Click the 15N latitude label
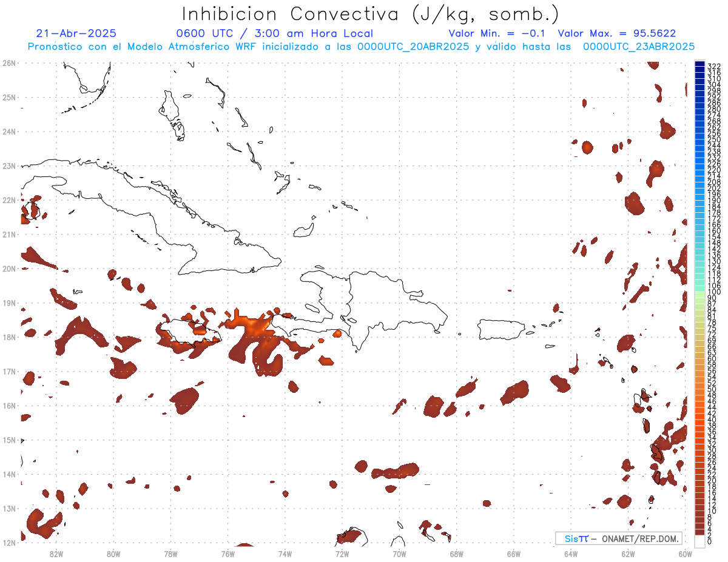 (x=9, y=440)
